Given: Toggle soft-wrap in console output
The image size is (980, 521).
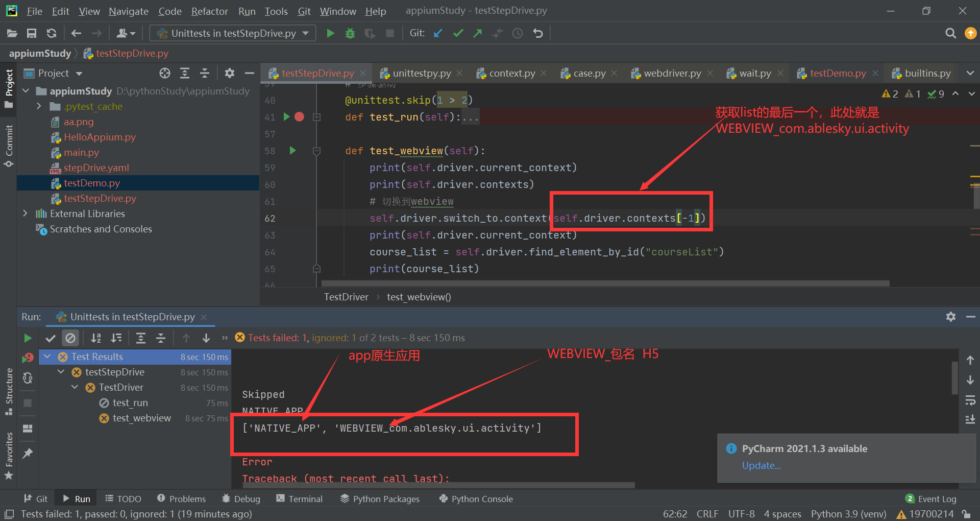Looking at the screenshot, I should [x=970, y=400].
